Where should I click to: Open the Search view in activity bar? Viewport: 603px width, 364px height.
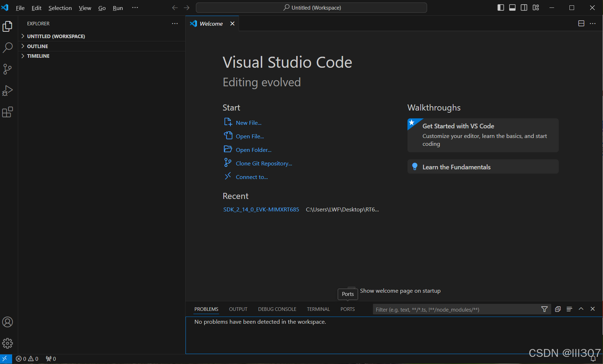tap(7, 48)
